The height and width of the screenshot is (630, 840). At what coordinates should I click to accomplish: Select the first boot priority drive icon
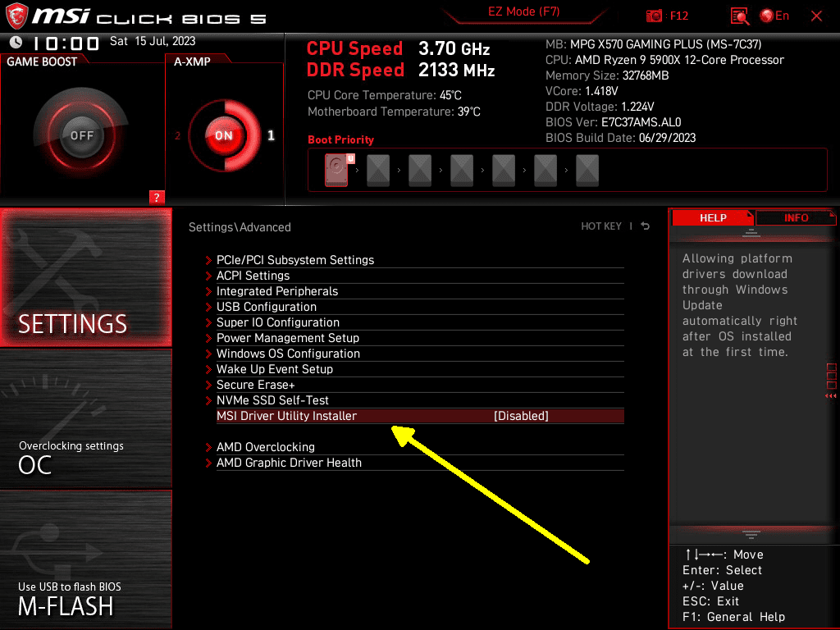(336, 170)
